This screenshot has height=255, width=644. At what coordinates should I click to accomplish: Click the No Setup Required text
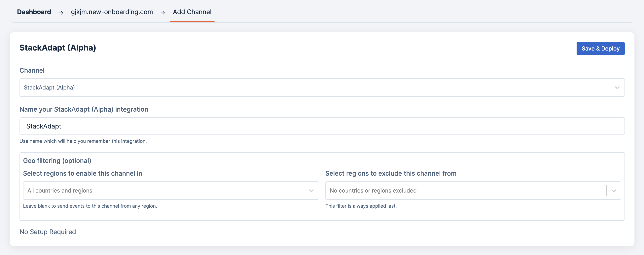48,232
